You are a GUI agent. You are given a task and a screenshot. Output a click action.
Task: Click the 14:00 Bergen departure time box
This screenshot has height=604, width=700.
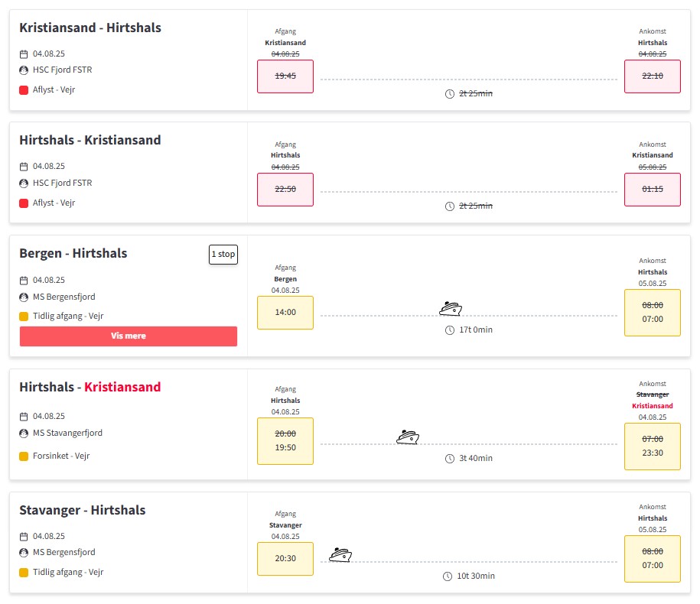285,313
